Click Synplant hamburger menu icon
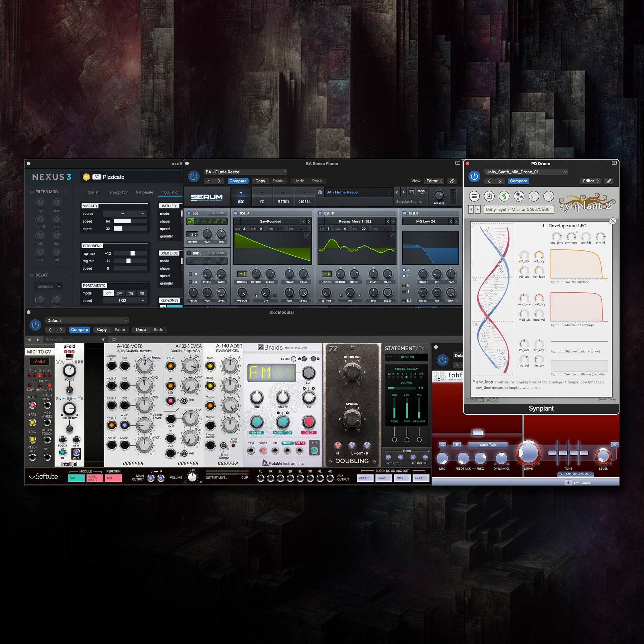This screenshot has height=644, width=644. pos(474,196)
